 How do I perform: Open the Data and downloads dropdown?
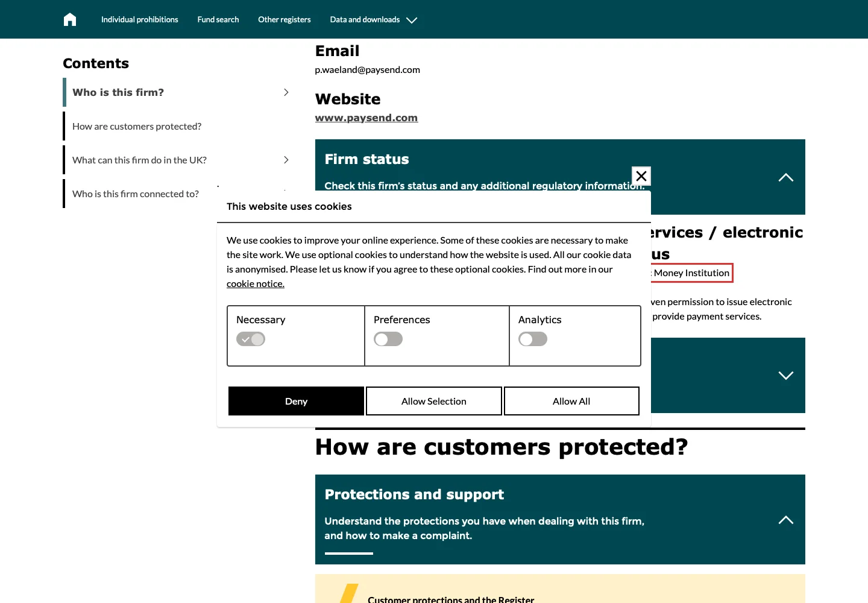coord(374,19)
